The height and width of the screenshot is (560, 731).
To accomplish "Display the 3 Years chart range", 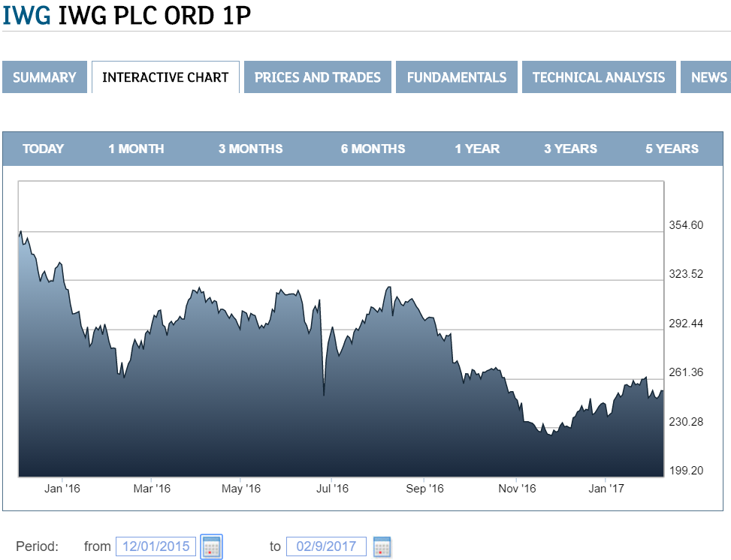I will pyautogui.click(x=570, y=149).
